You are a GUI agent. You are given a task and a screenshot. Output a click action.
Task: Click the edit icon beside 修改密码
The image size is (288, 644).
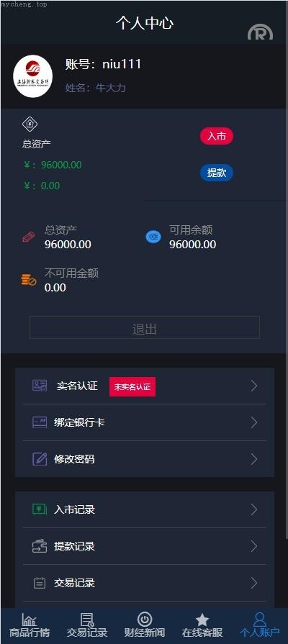[x=40, y=459]
